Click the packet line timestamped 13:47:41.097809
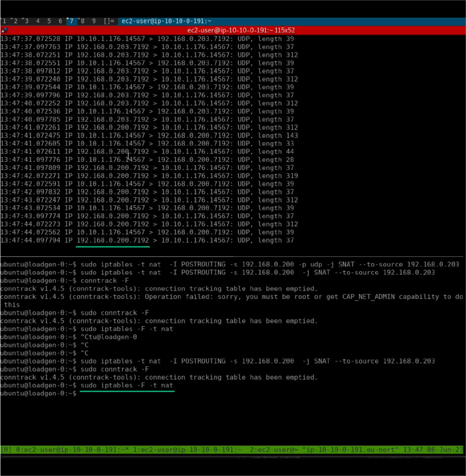 tap(147, 168)
